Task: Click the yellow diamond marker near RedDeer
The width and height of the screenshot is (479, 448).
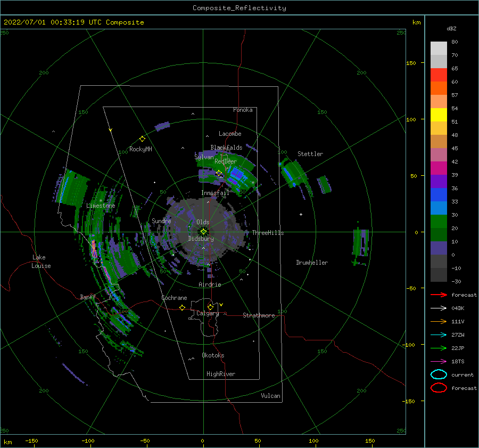Action: [219, 173]
